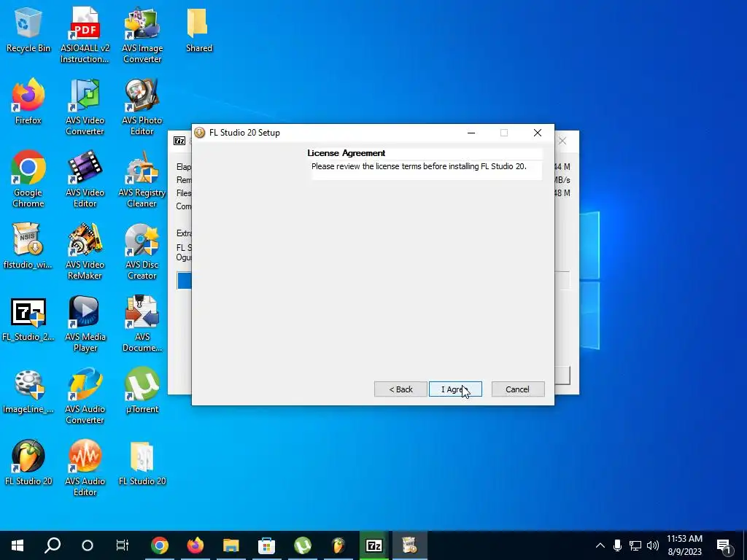This screenshot has height=560, width=747.
Task: Select AVS Photo Editor desktop icon
Action: pos(142,108)
